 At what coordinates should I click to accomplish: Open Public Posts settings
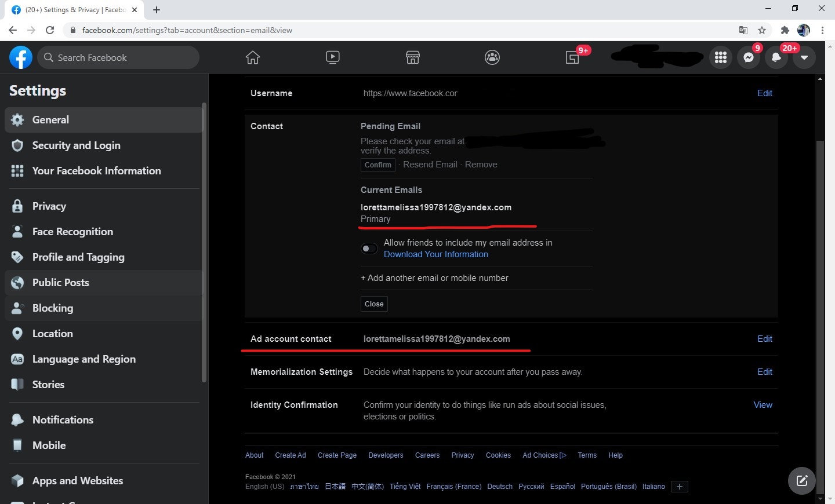[103, 283]
